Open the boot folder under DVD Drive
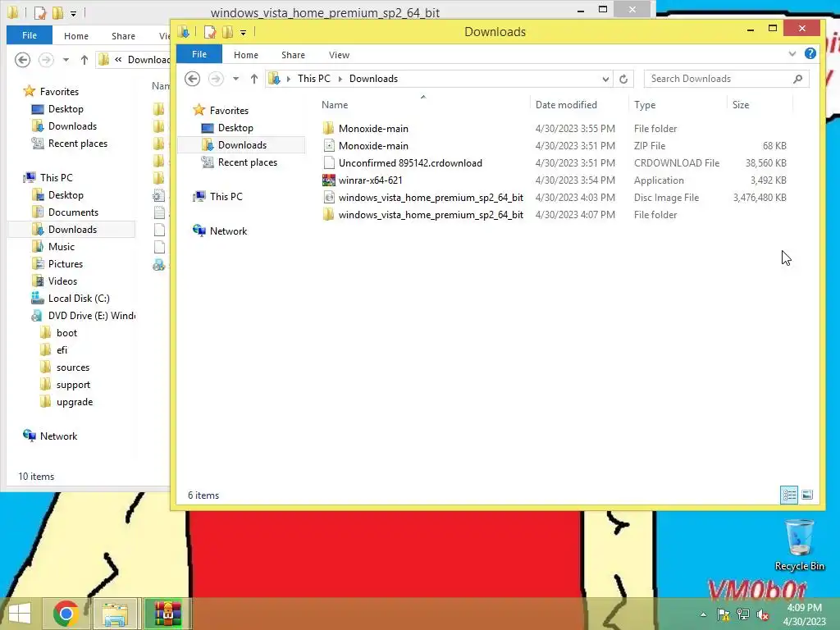Viewport: 840px width, 630px height. coord(66,333)
